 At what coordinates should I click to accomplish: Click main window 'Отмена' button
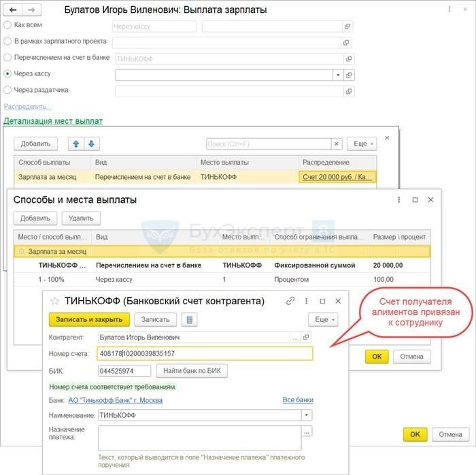pos(450,434)
